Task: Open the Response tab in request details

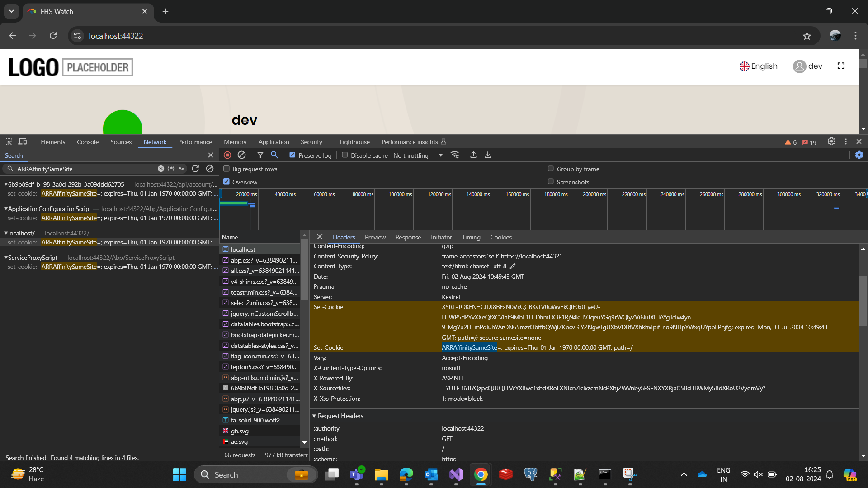Action: pos(408,237)
